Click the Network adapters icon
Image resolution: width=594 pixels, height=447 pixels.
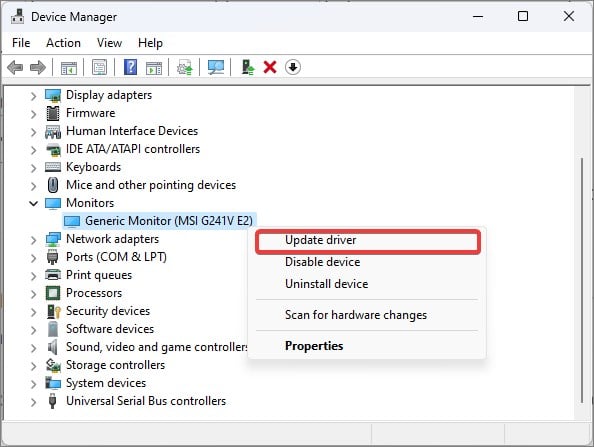[53, 239]
